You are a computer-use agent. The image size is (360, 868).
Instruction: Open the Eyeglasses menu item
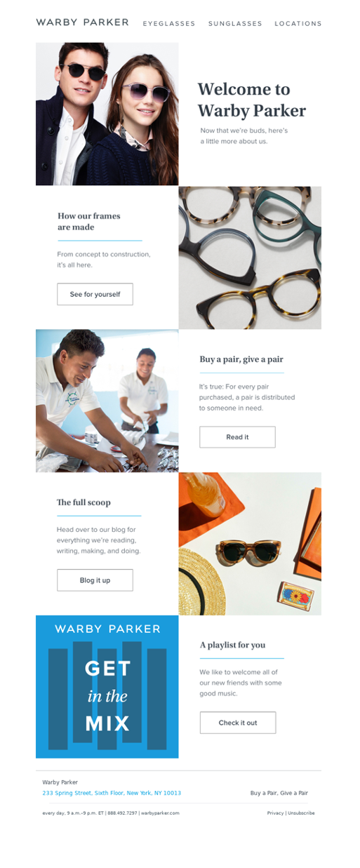[x=169, y=23]
